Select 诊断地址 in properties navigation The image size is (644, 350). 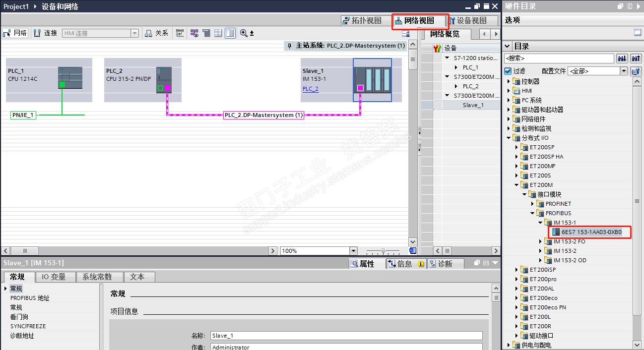click(22, 336)
